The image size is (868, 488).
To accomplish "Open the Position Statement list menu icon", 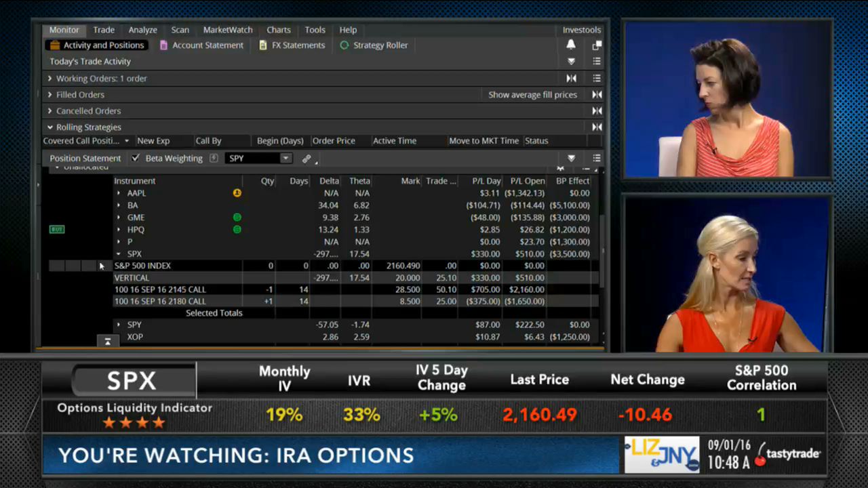I will (597, 159).
